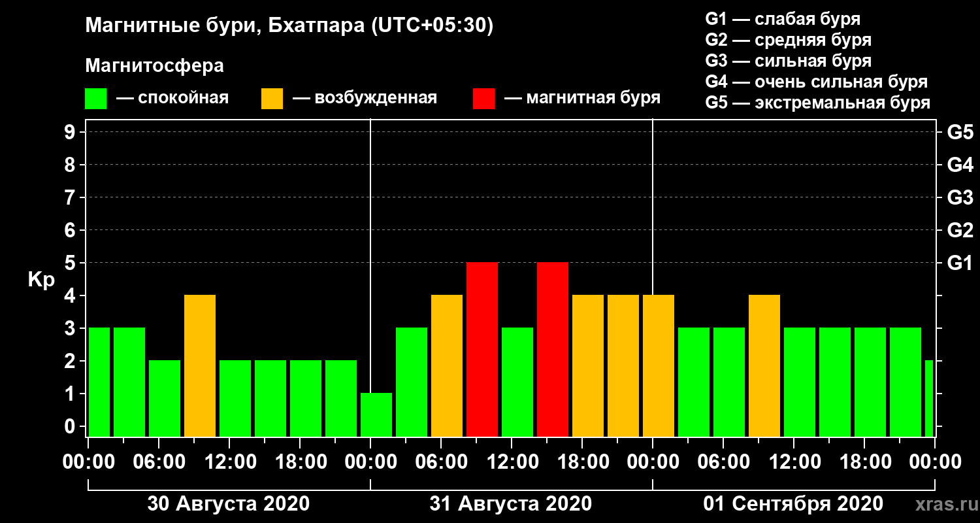
Task: Click the '— спокойная' legend label
Action: 172,98
